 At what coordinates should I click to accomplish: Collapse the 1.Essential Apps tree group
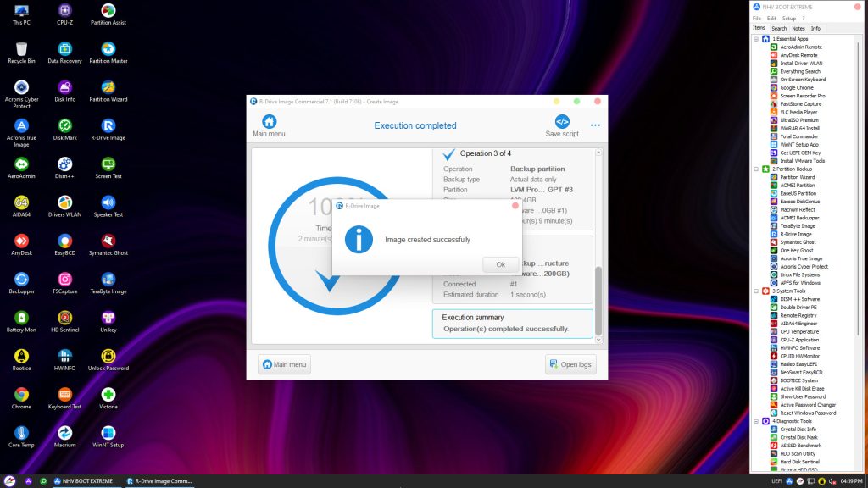click(x=756, y=39)
